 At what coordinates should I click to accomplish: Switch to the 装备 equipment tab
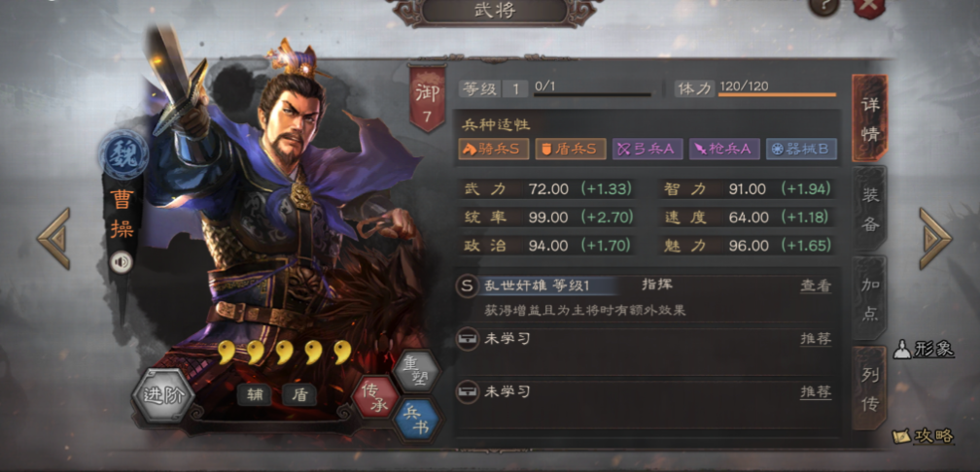point(869,209)
